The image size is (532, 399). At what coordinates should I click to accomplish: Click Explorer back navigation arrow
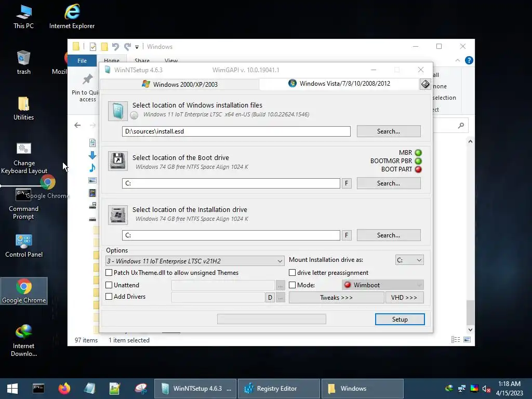point(77,125)
